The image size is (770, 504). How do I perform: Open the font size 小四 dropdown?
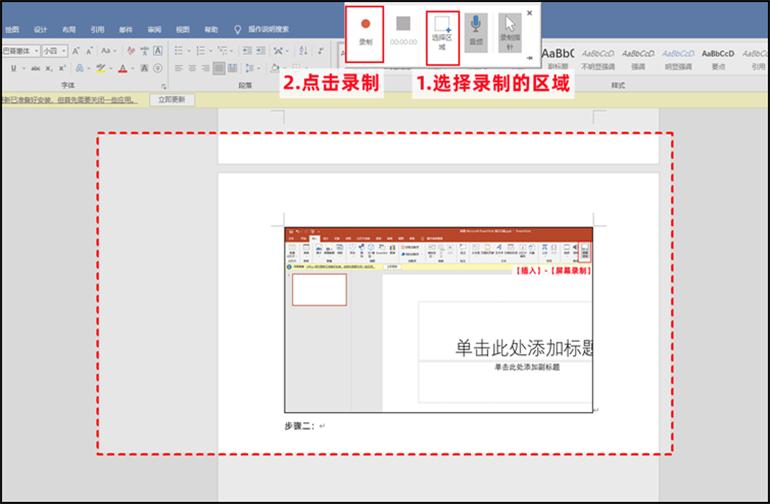(64, 51)
